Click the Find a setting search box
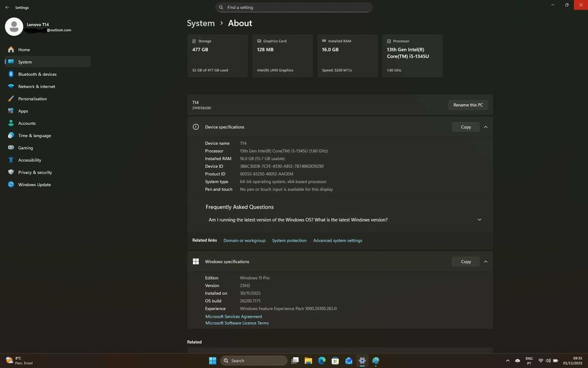 [x=294, y=8]
